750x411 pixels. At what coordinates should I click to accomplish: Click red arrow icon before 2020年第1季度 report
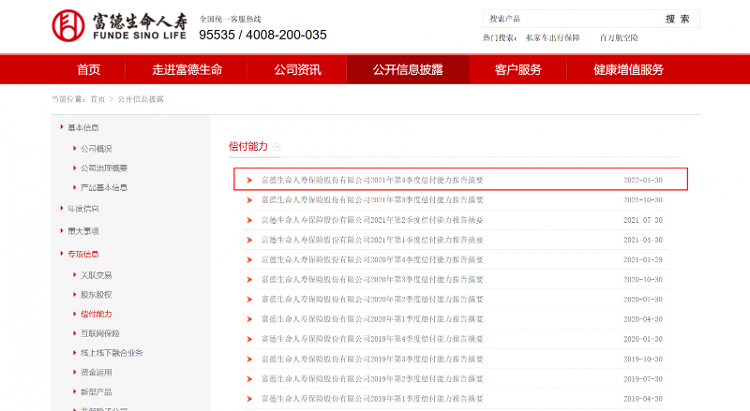[x=249, y=319]
